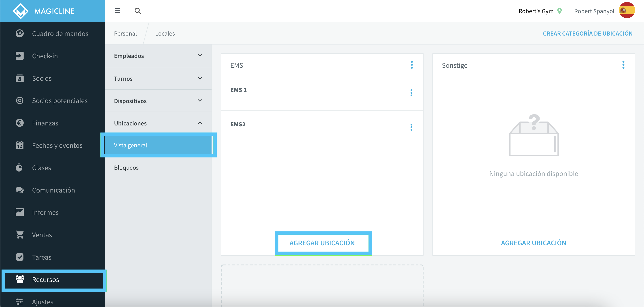
Task: Click Agregar ubicación in Sonstige card
Action: 534,243
